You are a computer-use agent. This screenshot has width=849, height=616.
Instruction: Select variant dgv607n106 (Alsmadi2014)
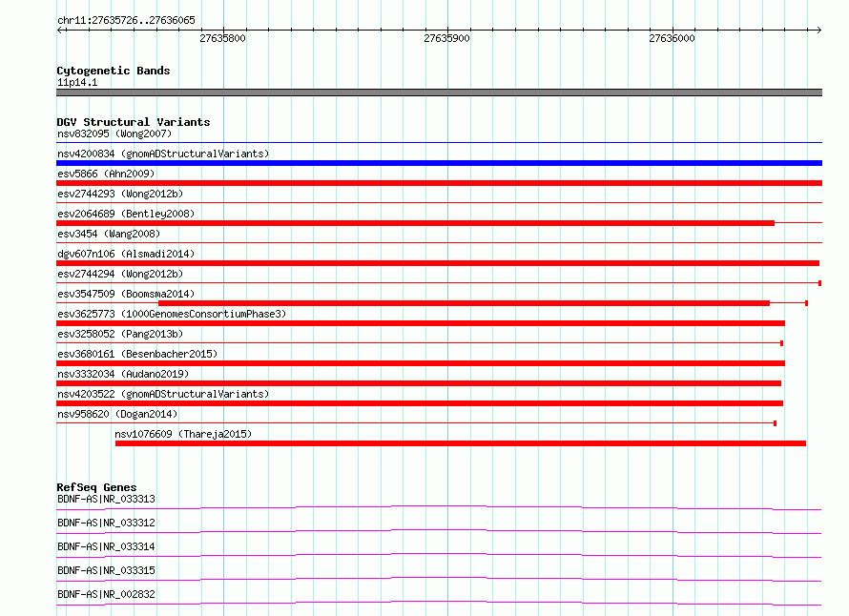(x=126, y=254)
